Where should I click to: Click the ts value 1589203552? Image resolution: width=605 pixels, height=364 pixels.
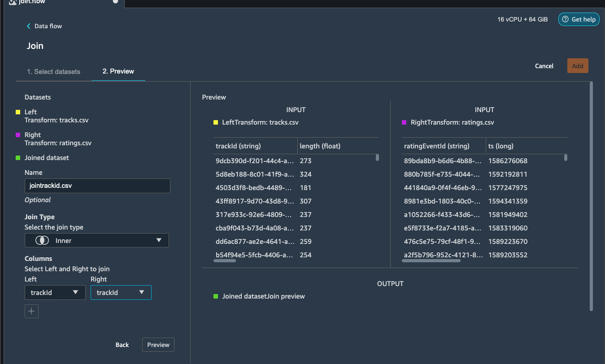pyautogui.click(x=508, y=255)
